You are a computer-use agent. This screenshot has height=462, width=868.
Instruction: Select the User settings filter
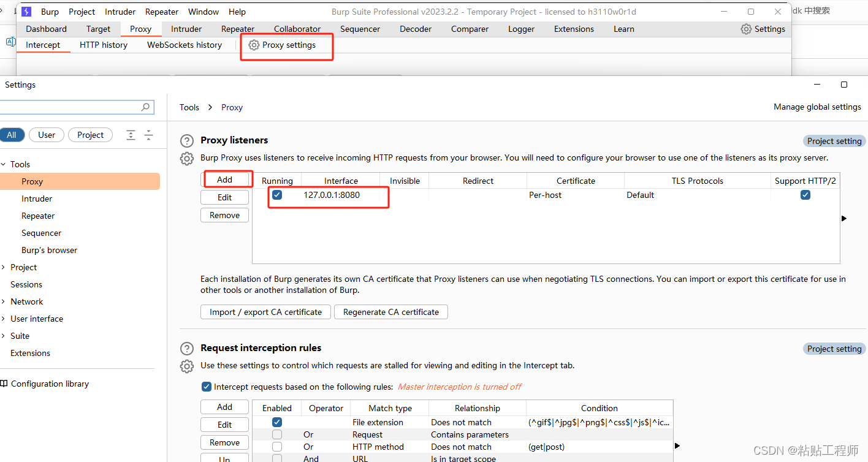(47, 135)
